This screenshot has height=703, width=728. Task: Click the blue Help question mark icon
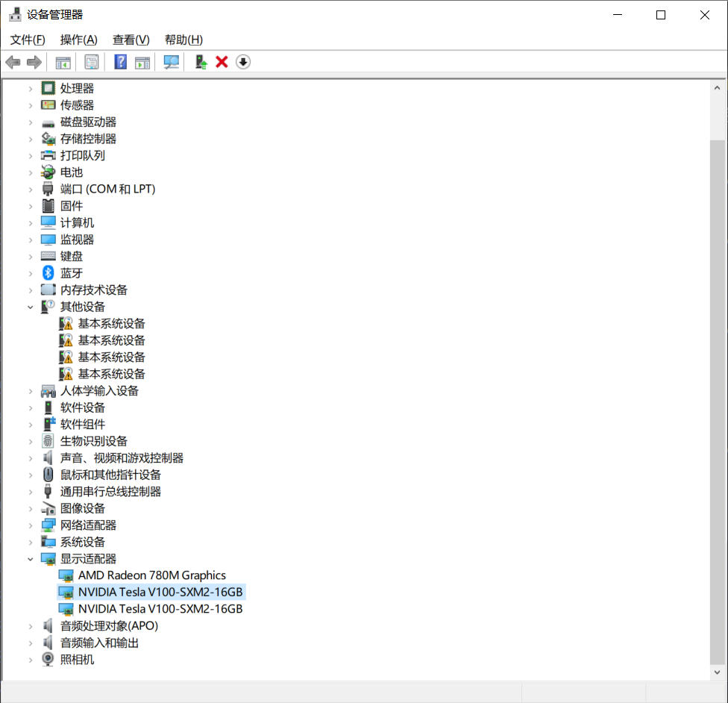(120, 62)
